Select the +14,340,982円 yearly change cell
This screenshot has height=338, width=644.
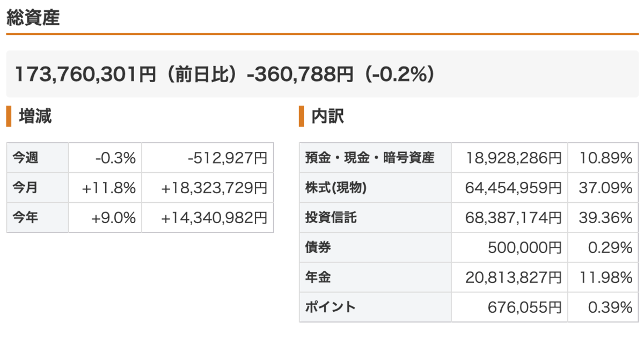[208, 218]
